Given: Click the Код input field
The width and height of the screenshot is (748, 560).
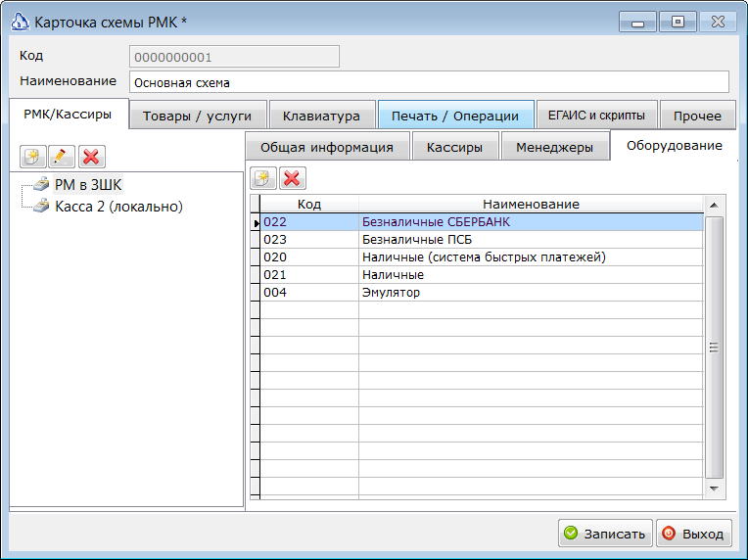Looking at the screenshot, I should tap(234, 57).
